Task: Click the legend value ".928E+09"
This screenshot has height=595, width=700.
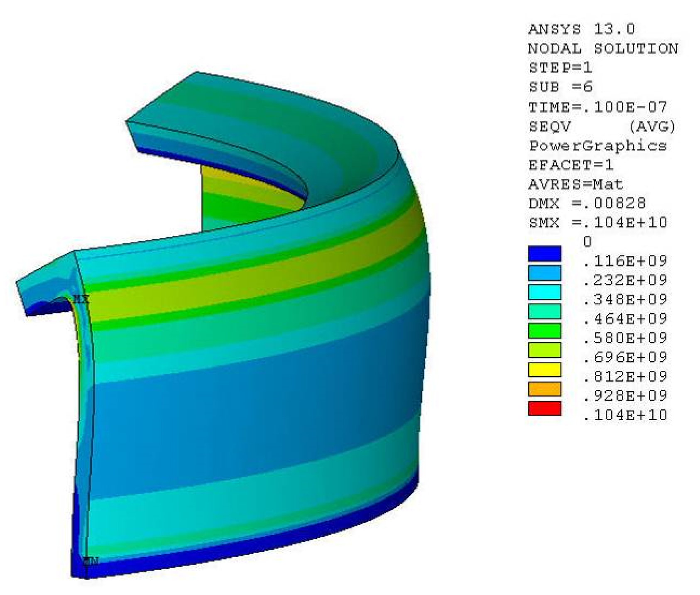Action: click(625, 396)
